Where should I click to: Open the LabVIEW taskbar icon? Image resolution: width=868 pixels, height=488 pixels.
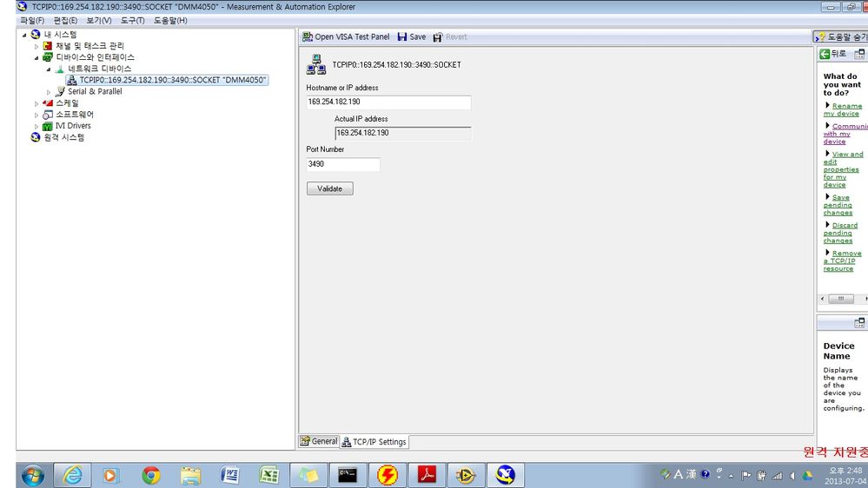(x=466, y=475)
